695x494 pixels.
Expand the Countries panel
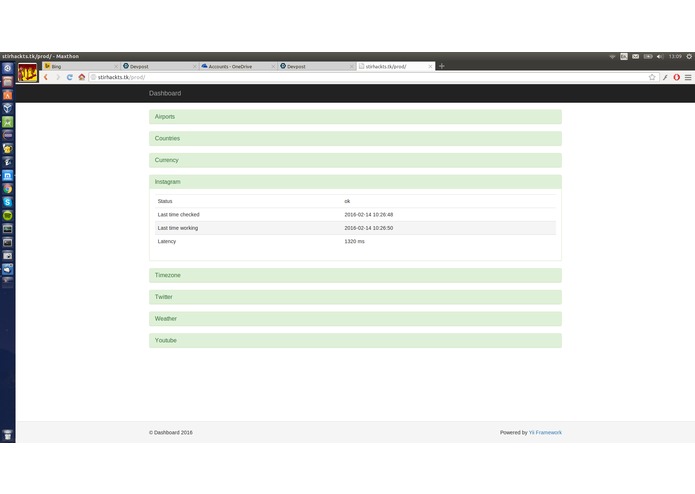[x=355, y=138]
